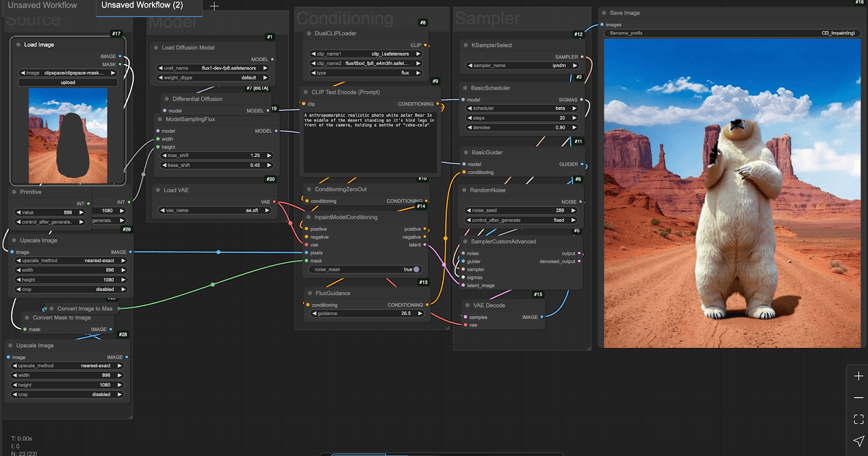
Task: Collapse the KSamplerSelect node via title dot
Action: coord(465,46)
